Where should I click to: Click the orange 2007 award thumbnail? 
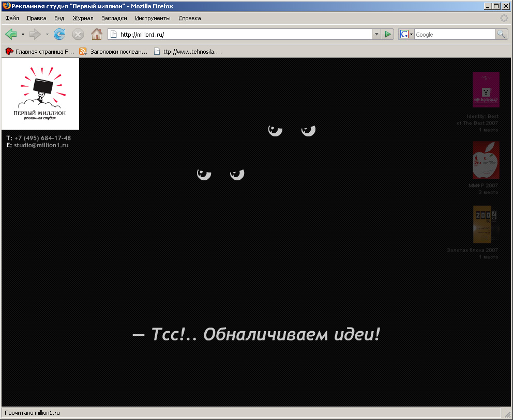click(x=486, y=224)
